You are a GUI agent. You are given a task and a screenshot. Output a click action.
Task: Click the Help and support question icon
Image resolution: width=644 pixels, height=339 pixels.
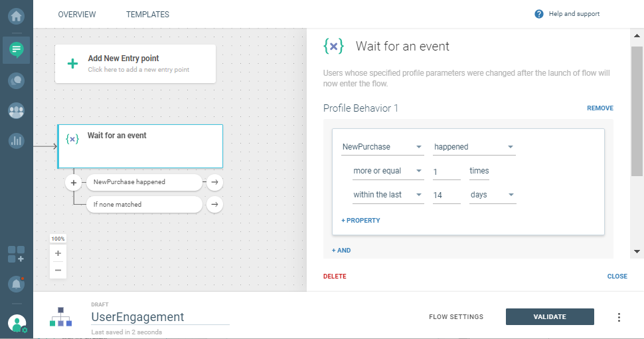tap(539, 14)
